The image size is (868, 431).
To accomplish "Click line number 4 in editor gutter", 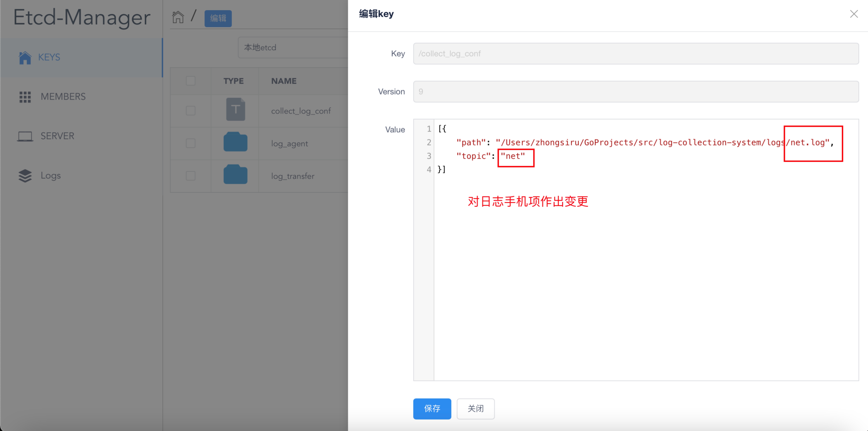I will (429, 169).
